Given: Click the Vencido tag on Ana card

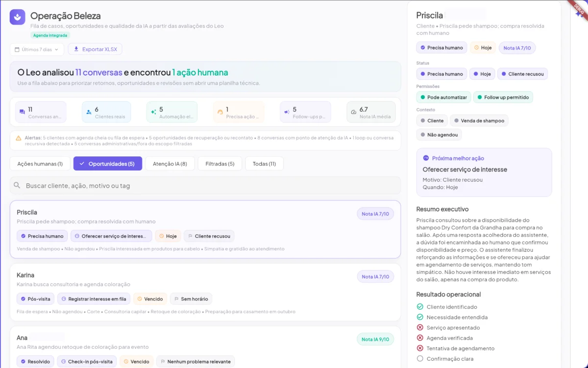Looking at the screenshot, I should tap(136, 362).
